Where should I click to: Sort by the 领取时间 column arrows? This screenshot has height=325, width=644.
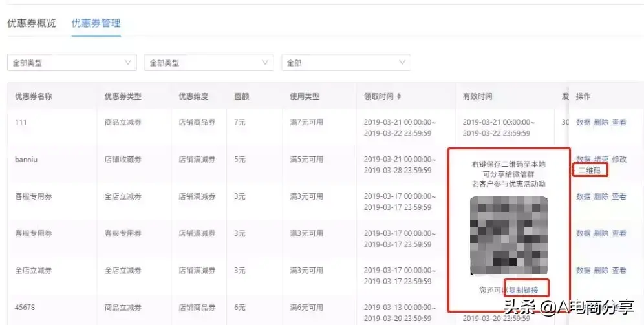399,96
